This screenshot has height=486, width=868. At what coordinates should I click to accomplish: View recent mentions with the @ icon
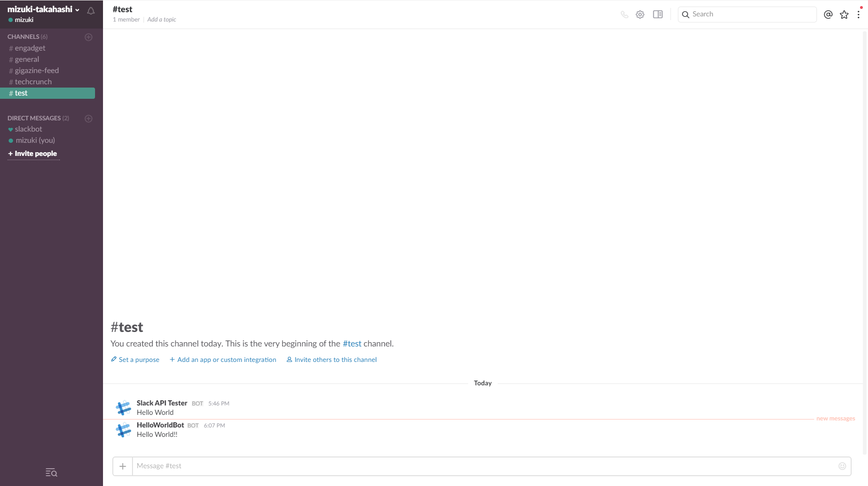click(x=828, y=15)
